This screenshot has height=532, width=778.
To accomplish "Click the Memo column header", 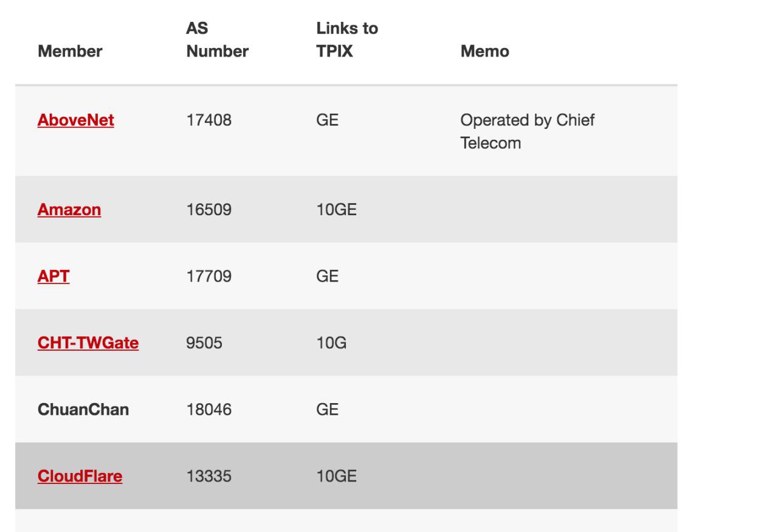I will [x=484, y=52].
